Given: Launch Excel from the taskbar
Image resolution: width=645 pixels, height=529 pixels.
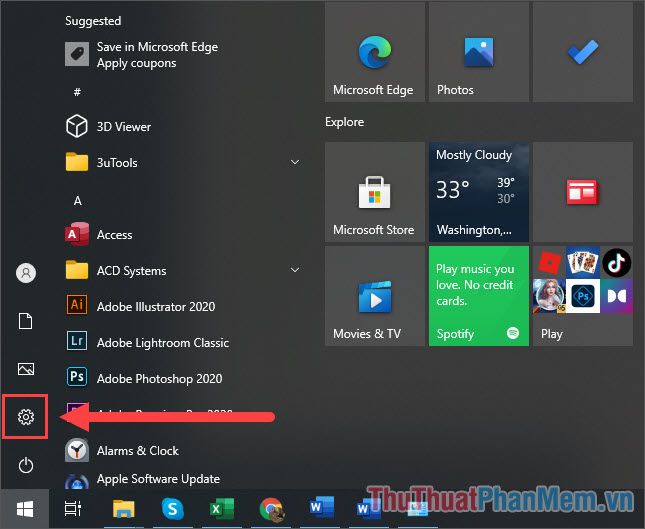Looking at the screenshot, I should tap(221, 509).
